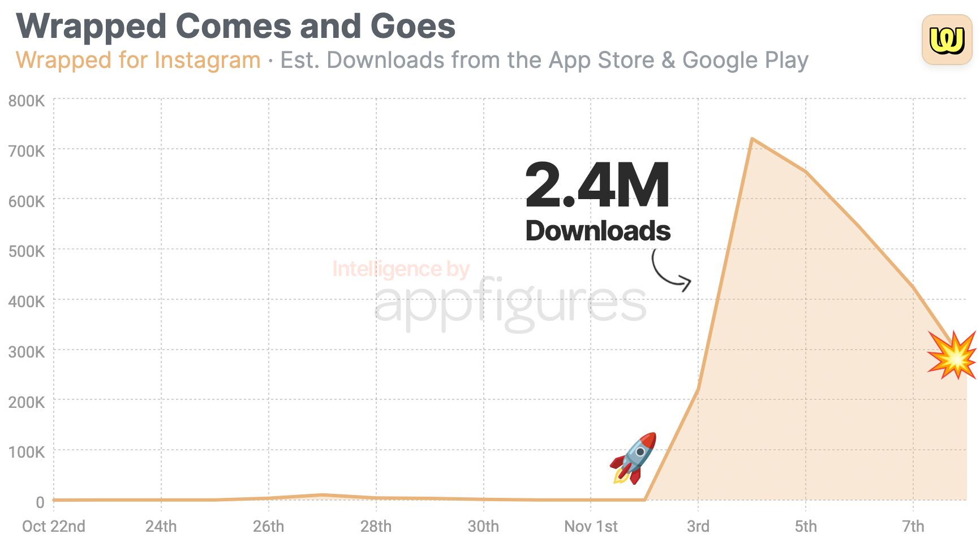The height and width of the screenshot is (551, 980).
Task: Click the "800K" y-axis label
Action: (x=27, y=101)
